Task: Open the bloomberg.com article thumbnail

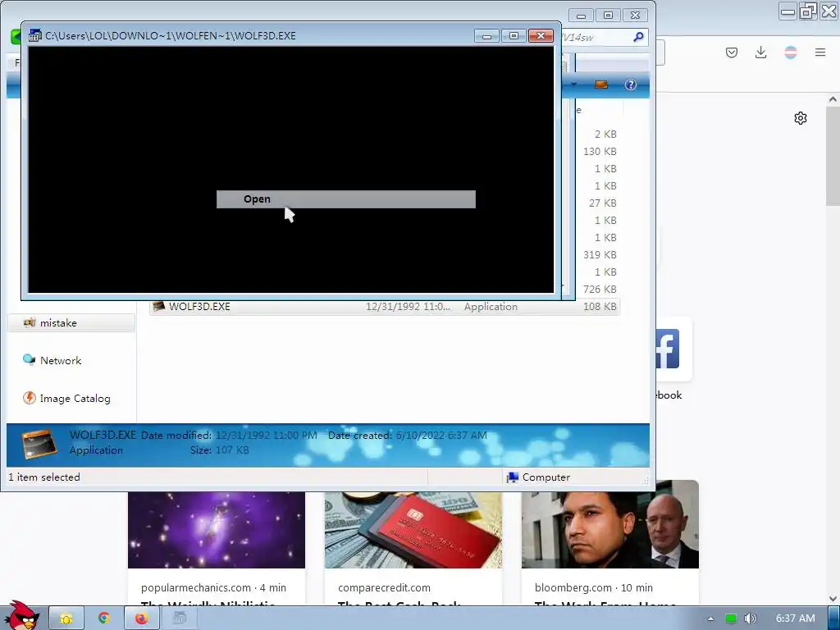Action: coord(610,524)
